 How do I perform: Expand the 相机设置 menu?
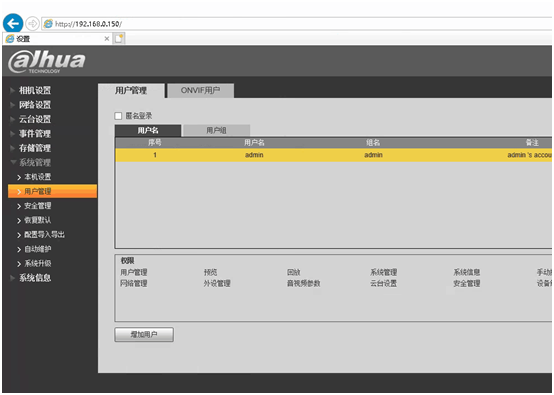point(35,90)
